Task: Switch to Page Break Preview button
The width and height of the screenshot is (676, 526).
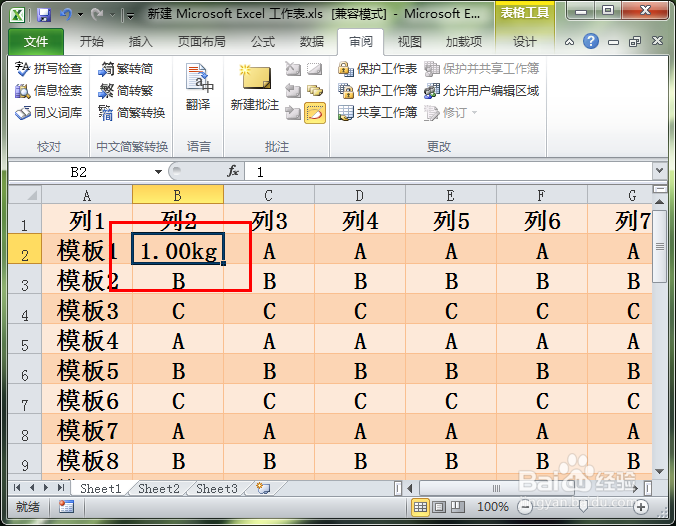Action: 457,507
